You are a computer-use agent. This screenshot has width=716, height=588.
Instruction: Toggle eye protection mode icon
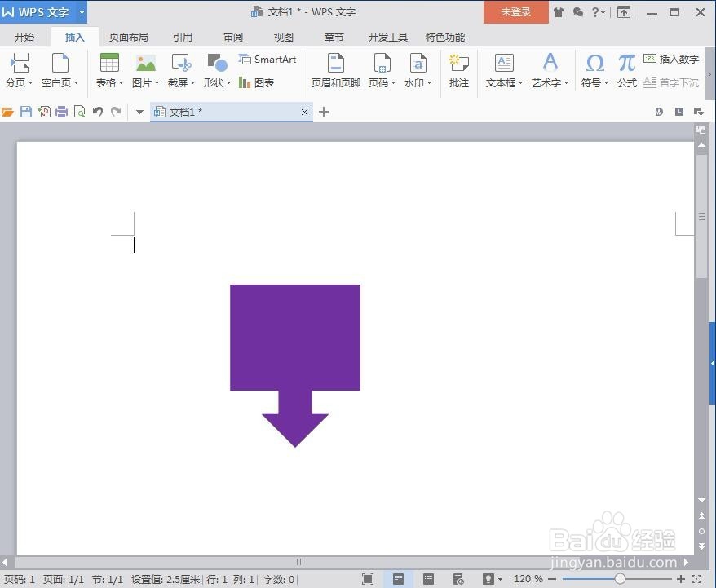488,579
